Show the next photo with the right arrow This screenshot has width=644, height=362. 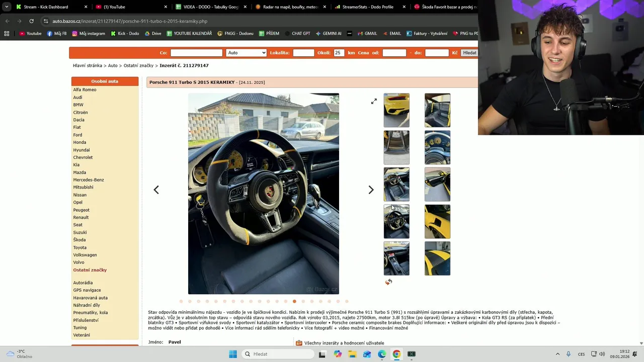click(x=371, y=190)
